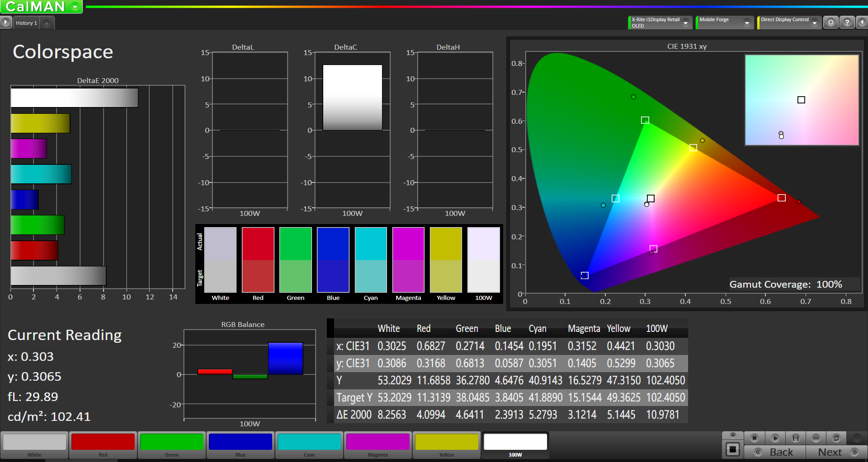Click the 'Gamut Coverage: 100%' label
Viewport: 868px width, 462px height.
pyautogui.click(x=786, y=285)
